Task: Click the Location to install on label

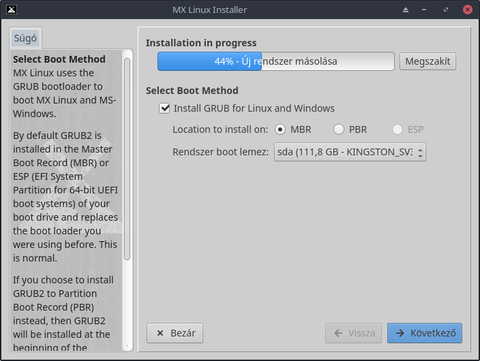Action: click(220, 129)
